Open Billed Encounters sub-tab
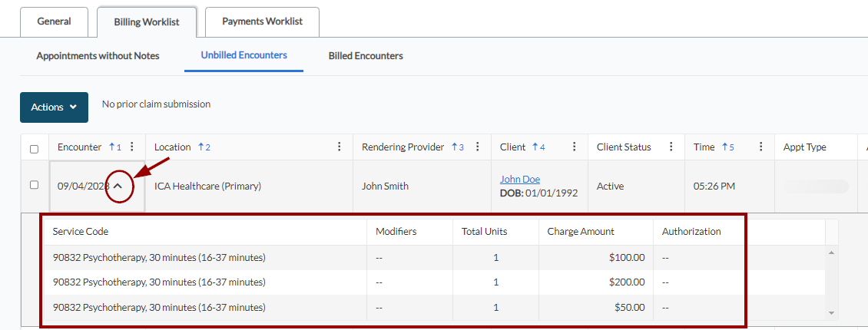This screenshot has width=868, height=330. click(366, 56)
